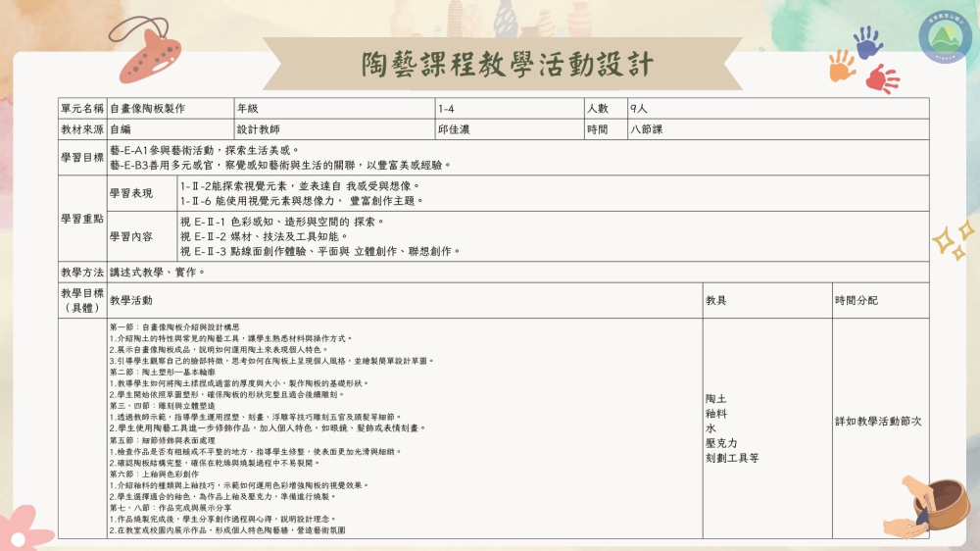Click heading 第六節：上釉與色彩創作
This screenshot has width=980, height=551.
click(155, 475)
